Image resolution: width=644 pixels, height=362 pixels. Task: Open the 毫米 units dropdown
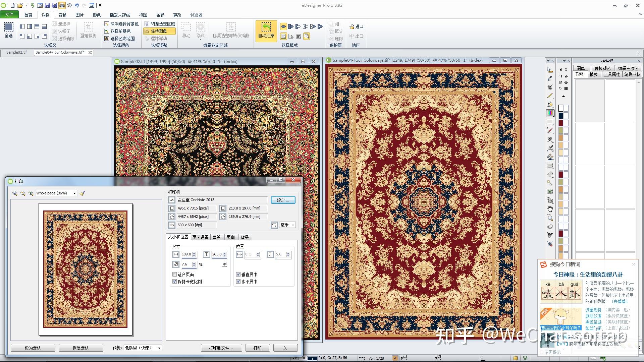(x=293, y=225)
